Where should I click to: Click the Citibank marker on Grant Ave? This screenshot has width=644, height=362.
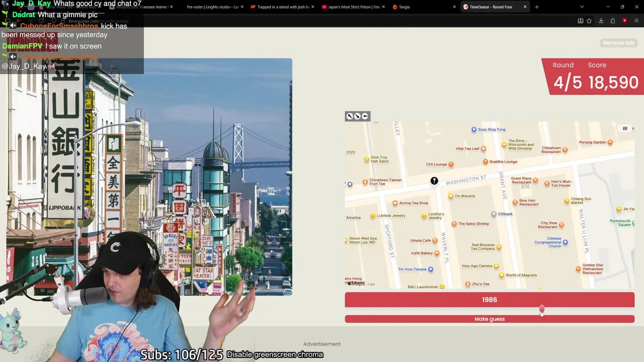494,214
